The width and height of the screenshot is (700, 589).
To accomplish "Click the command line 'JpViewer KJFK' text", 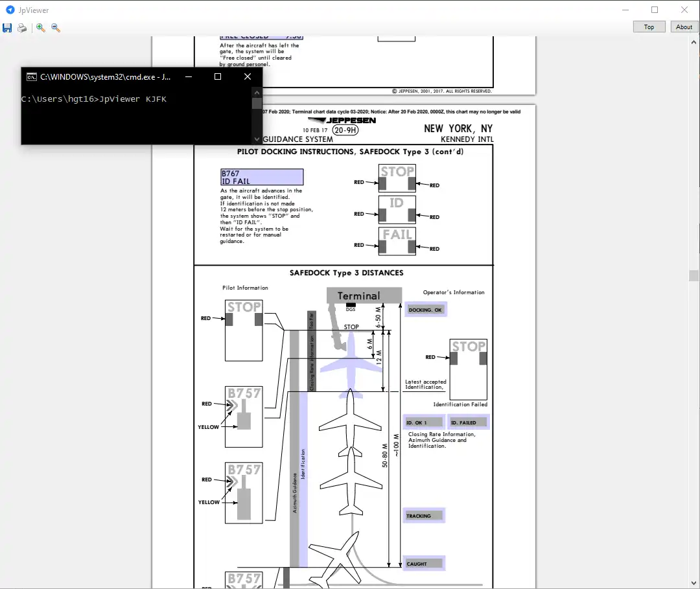I will [x=133, y=99].
